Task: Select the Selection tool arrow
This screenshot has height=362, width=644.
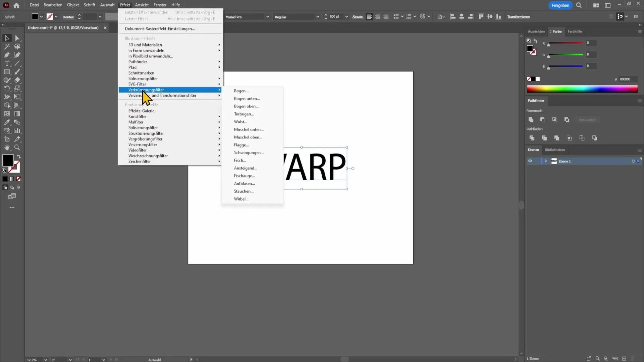Action: [x=7, y=38]
